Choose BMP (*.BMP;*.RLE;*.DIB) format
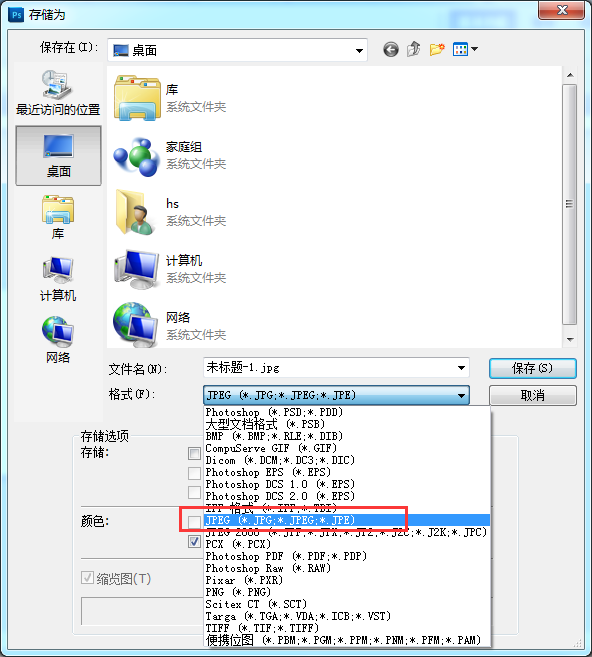The height and width of the screenshot is (657, 592). (x=347, y=436)
